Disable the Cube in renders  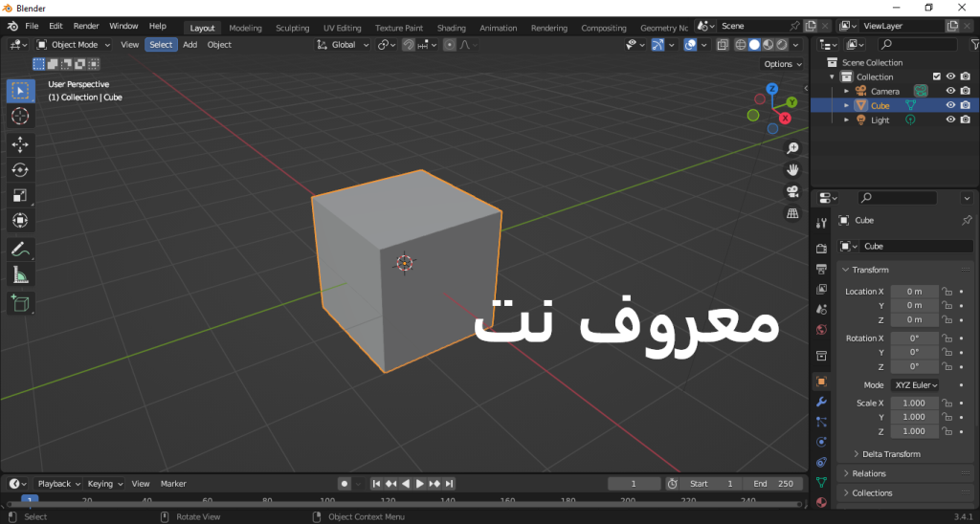(966, 105)
